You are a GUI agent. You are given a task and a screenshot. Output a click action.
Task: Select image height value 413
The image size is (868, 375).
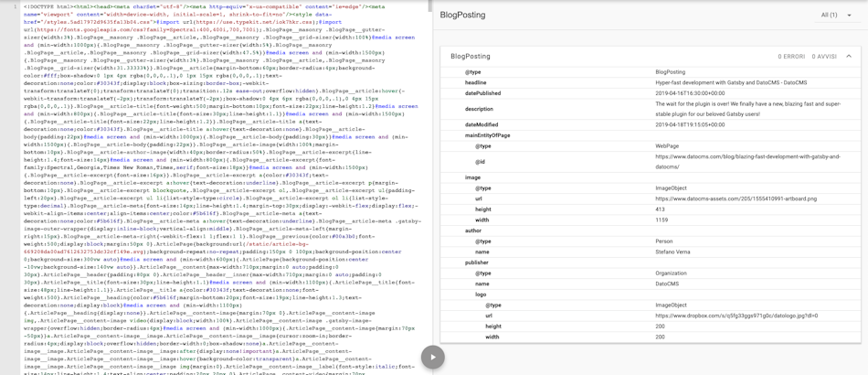[660, 209]
